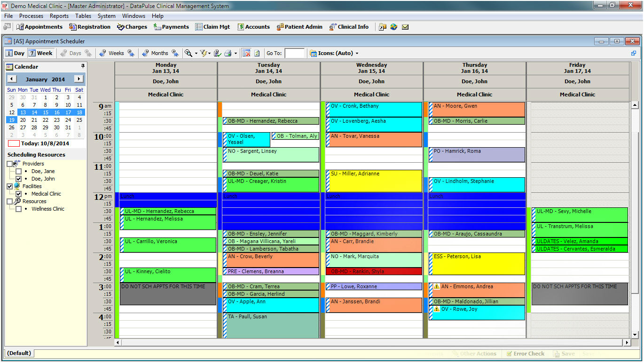Open the print dropdown arrow on the toolbar

[x=236, y=53]
